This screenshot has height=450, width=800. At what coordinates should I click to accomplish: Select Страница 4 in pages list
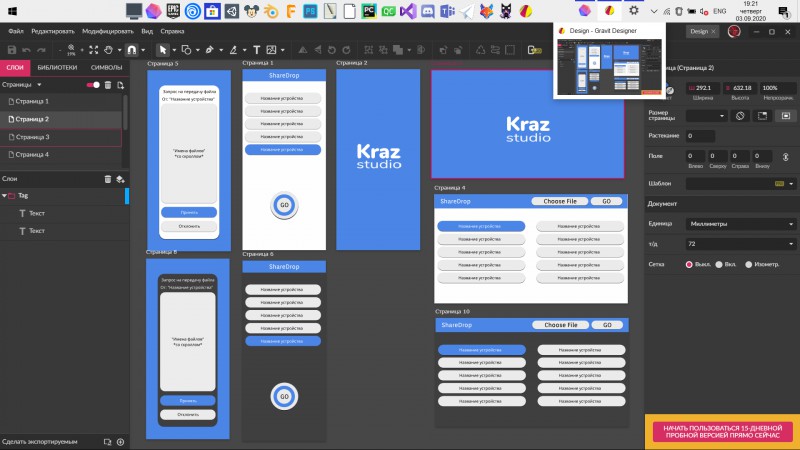coord(61,155)
